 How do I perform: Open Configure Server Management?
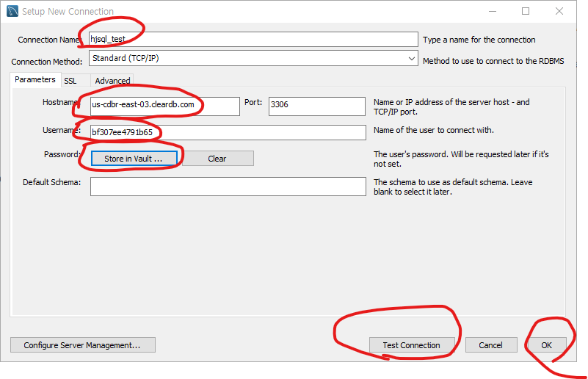(x=82, y=345)
